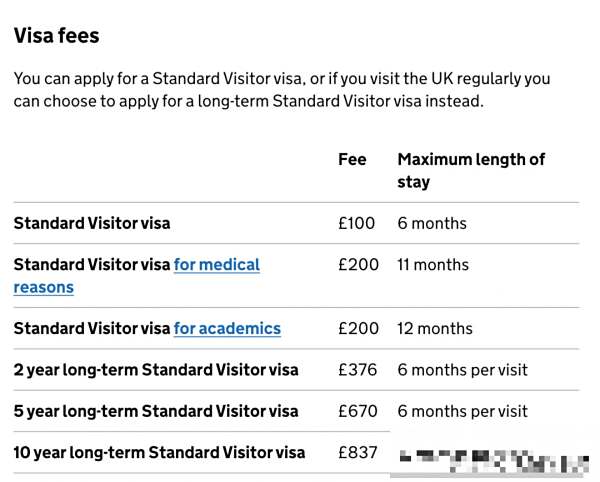
Task: Click the £837 fee cell
Action: pyautogui.click(x=357, y=453)
